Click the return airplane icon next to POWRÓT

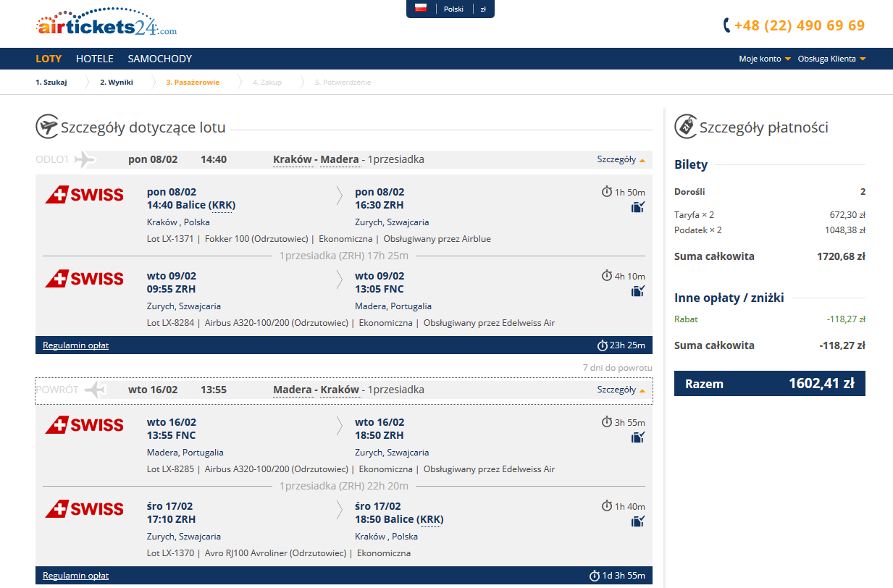click(x=95, y=390)
